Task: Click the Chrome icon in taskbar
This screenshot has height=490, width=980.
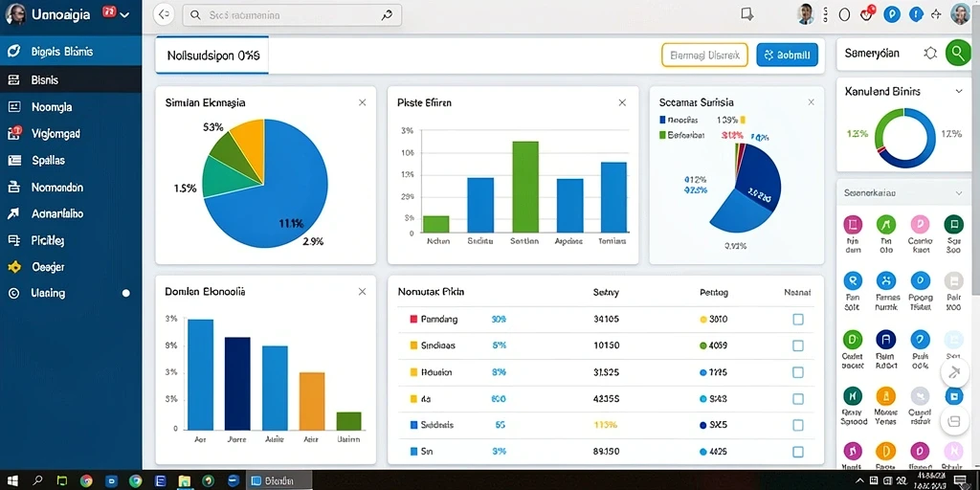Action: point(86,480)
